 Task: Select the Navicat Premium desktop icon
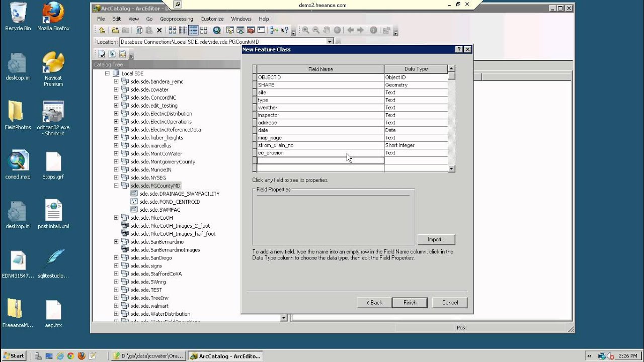tap(53, 69)
